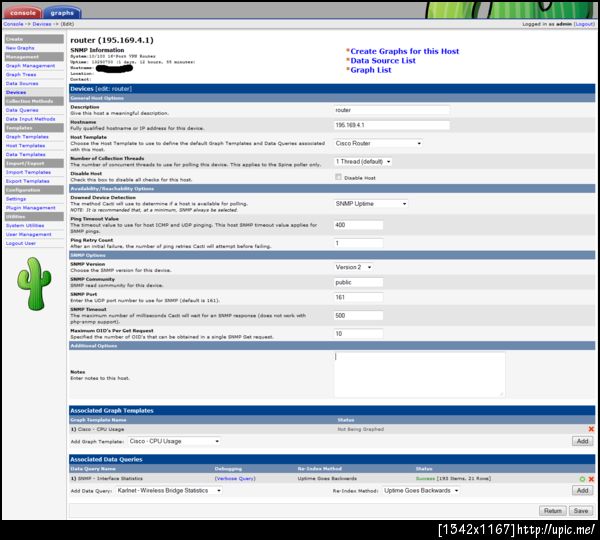The width and height of the screenshot is (600, 540).
Task: Click the Save button
Action: point(580,511)
